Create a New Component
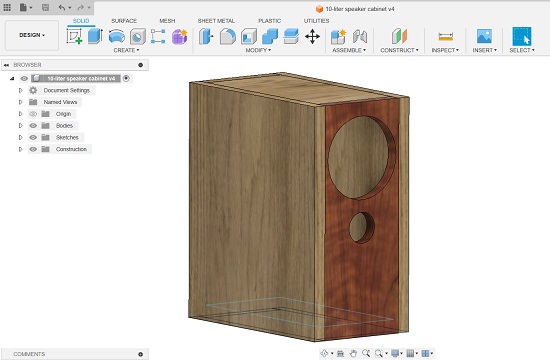 tap(338, 36)
